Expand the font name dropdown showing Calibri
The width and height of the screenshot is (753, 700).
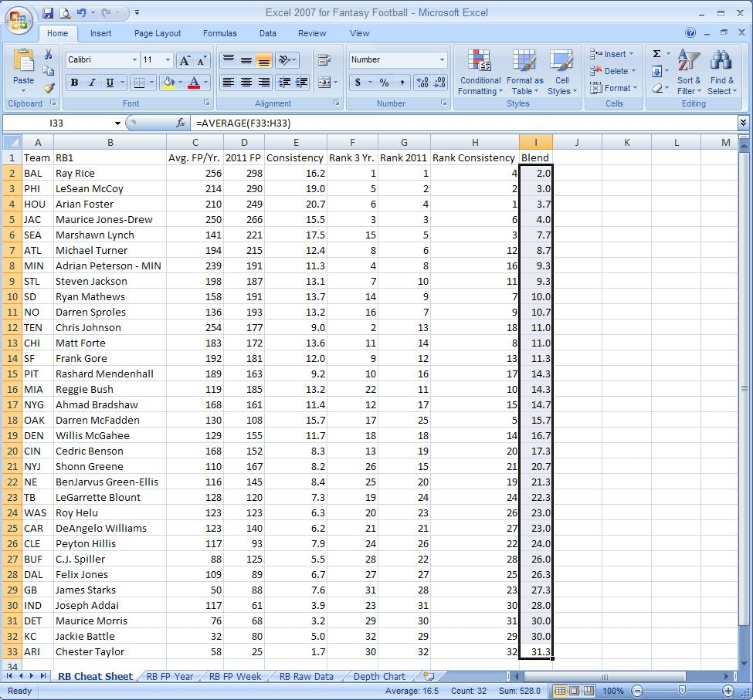pyautogui.click(x=134, y=59)
